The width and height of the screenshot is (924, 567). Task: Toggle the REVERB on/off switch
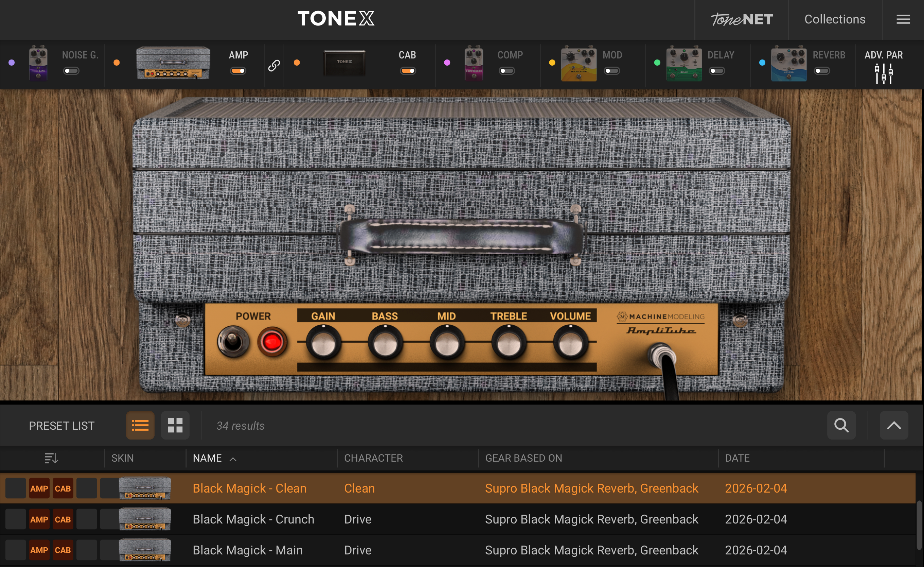[x=822, y=71]
